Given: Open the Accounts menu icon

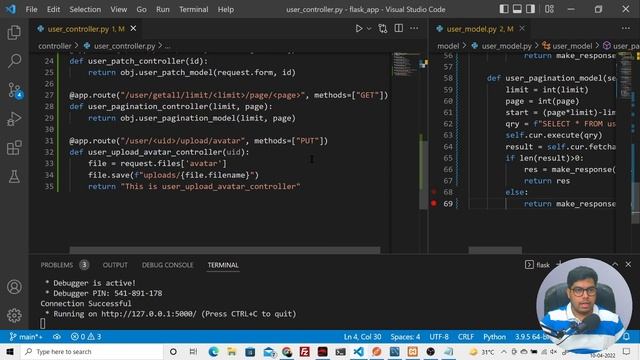Looking at the screenshot, I should pyautogui.click(x=14, y=287).
